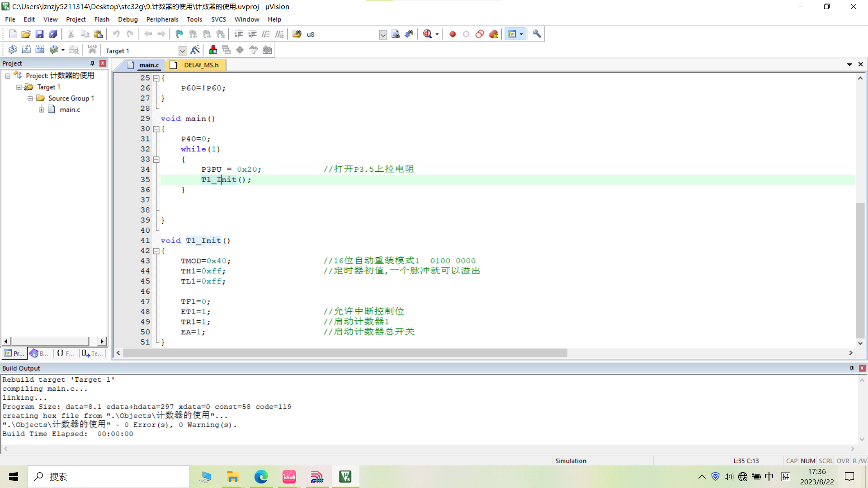Open the Target 1 selection dropdown
Image resolution: width=868 pixels, height=488 pixels.
182,50
